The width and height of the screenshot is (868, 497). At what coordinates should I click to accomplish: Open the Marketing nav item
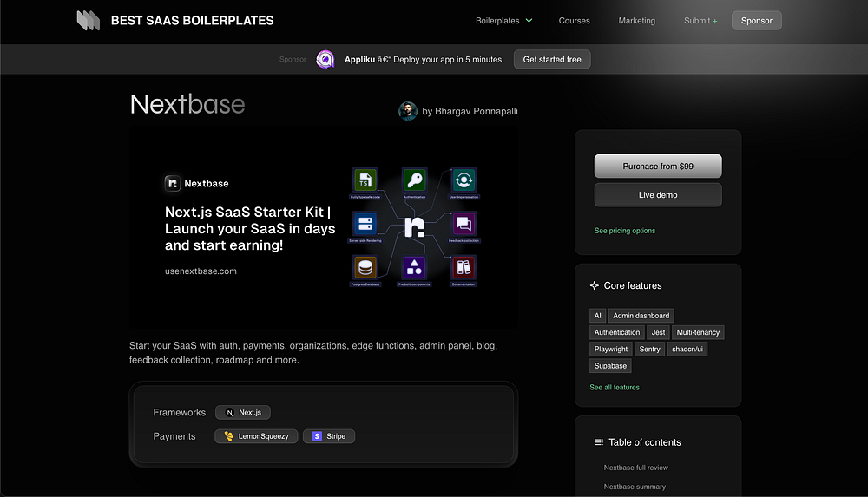[636, 21]
